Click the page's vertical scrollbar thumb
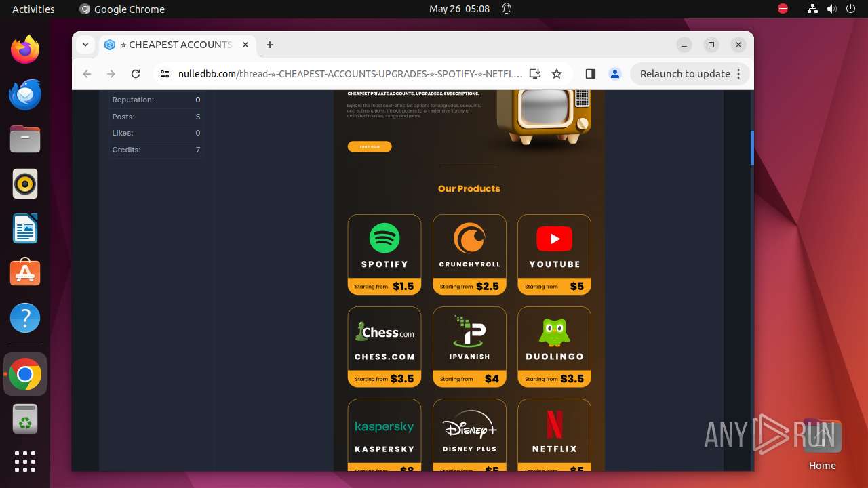 [752, 148]
